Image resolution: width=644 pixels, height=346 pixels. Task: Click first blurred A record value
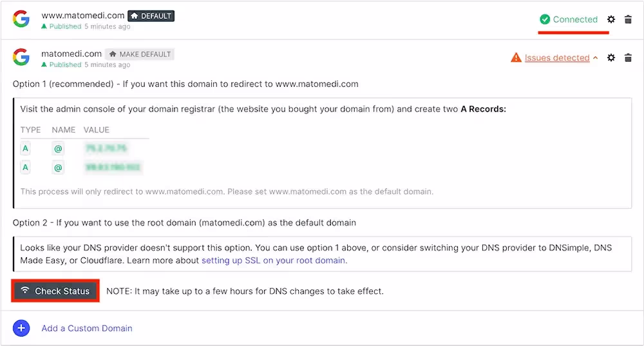pos(106,148)
